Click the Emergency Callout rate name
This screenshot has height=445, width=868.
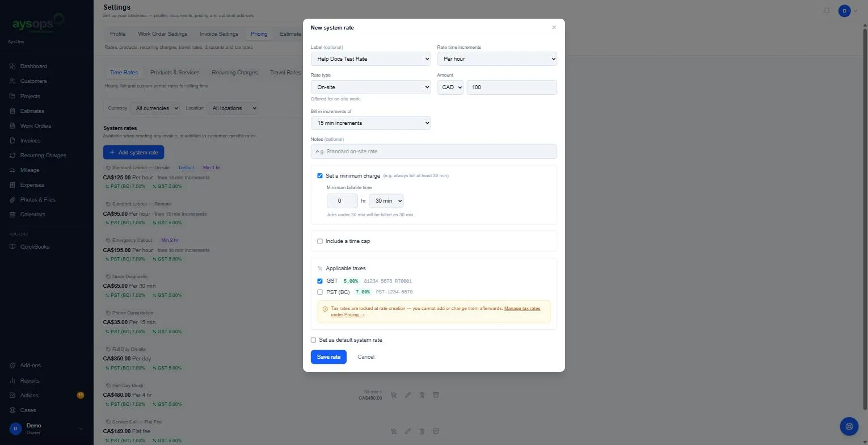tap(132, 241)
